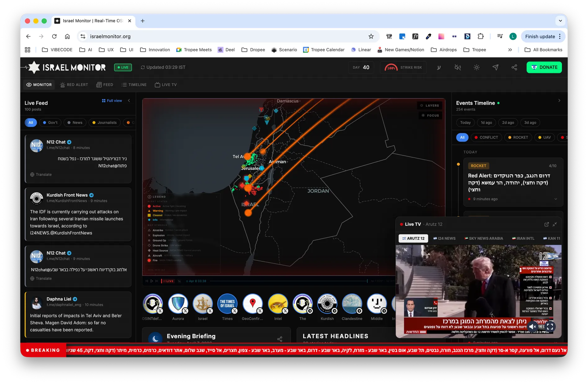
Task: Filter live feed by Gov't
Action: 50,123
